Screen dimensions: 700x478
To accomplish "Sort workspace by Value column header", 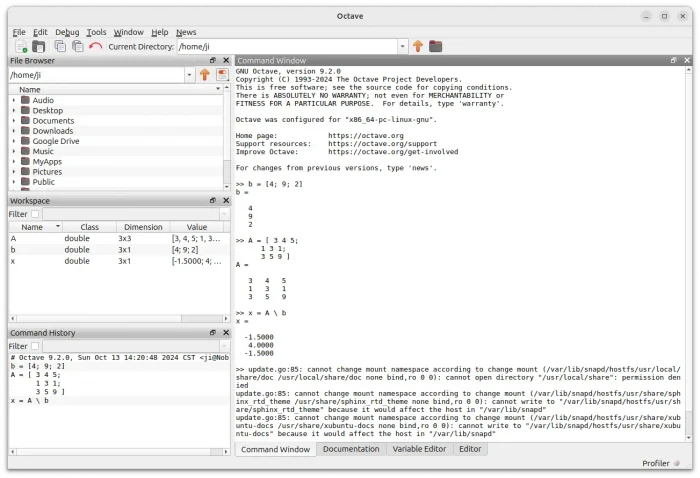I will (x=197, y=227).
